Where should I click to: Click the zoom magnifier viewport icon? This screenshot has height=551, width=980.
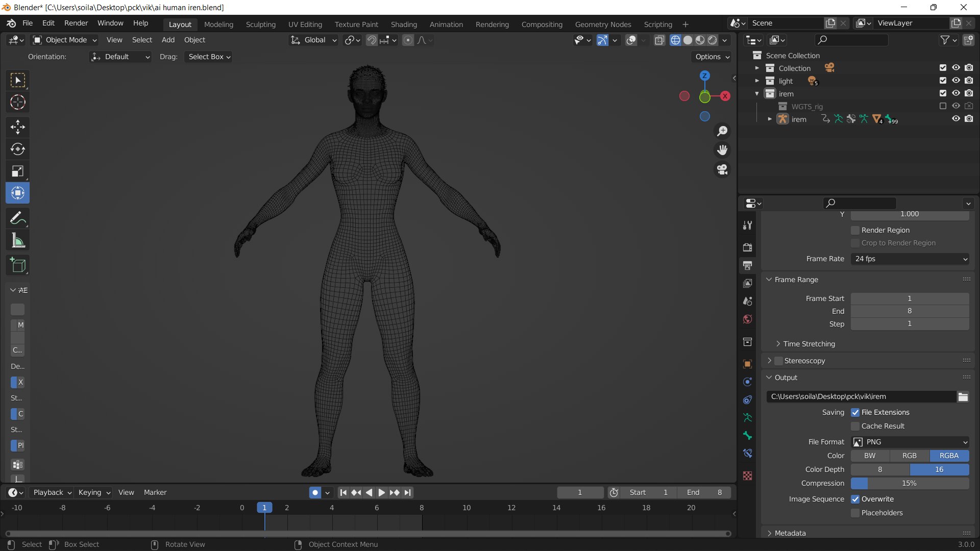pyautogui.click(x=722, y=131)
